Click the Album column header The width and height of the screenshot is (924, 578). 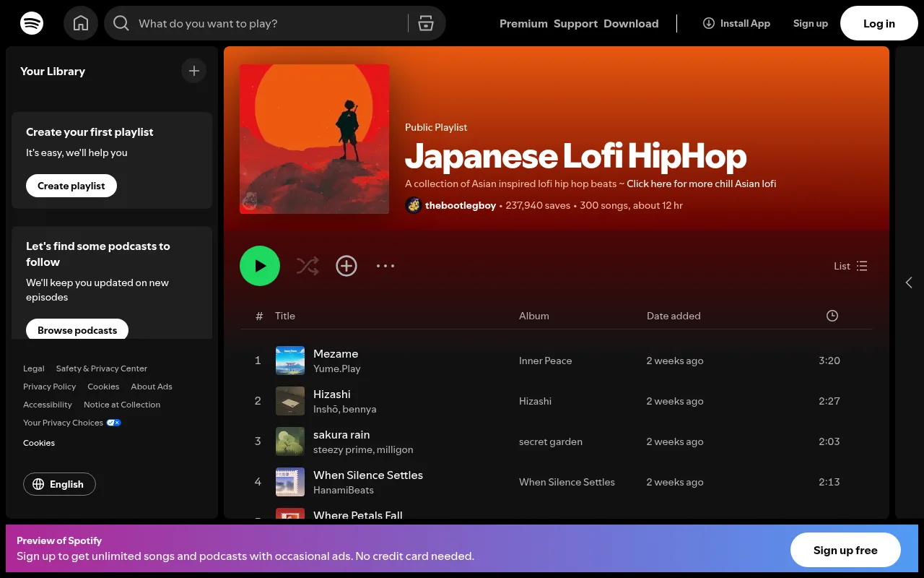[x=534, y=316]
